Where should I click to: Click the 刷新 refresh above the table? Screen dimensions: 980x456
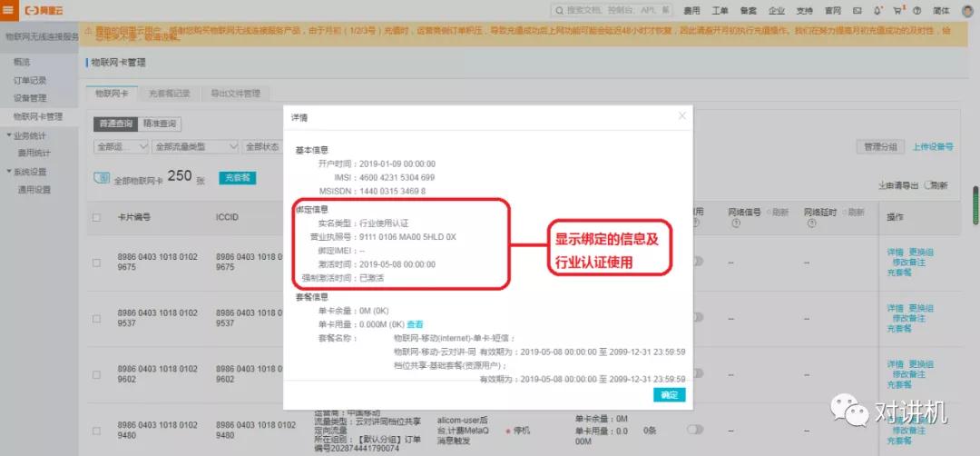coord(936,185)
